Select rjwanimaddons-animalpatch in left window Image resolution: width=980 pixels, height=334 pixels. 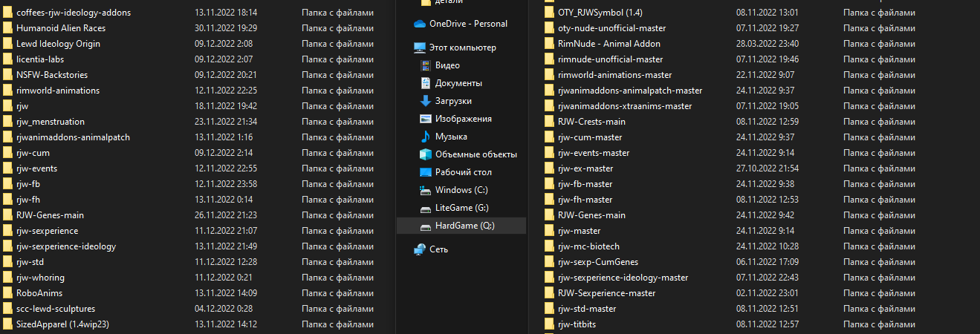73,137
